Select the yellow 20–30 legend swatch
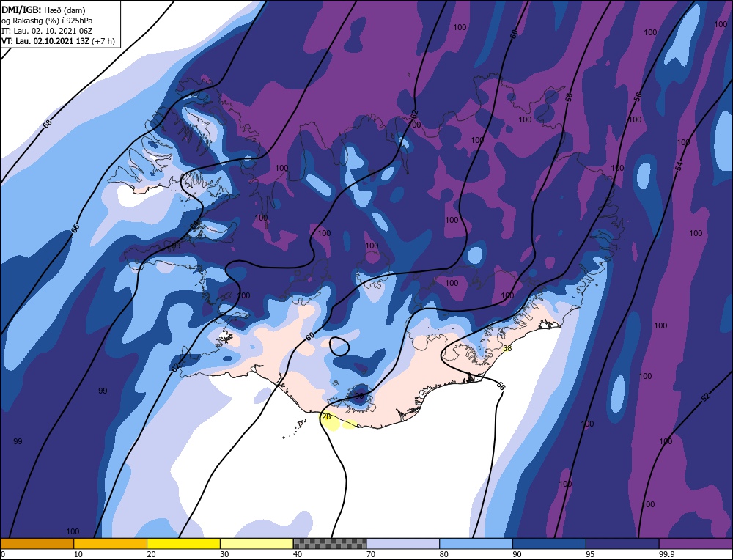 (183, 543)
